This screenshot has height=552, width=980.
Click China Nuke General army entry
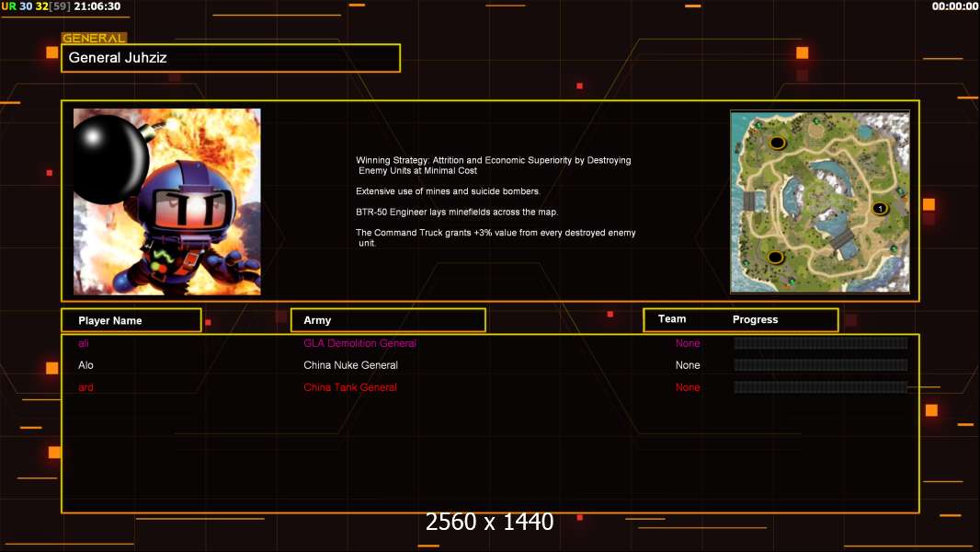point(350,365)
